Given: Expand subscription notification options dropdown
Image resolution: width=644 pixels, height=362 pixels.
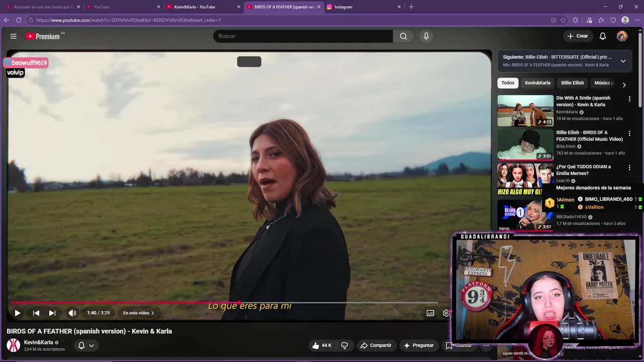Looking at the screenshot, I should [86, 345].
